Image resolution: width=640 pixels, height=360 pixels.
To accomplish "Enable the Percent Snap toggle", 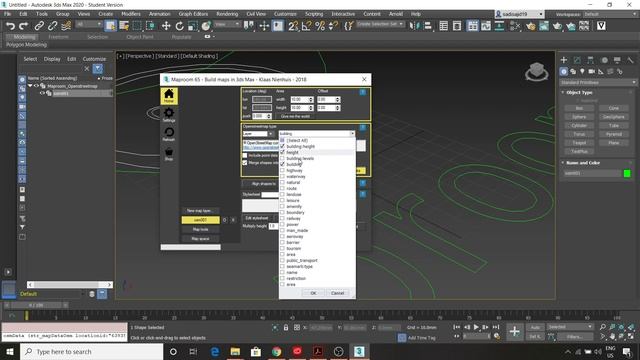I will tap(320, 26).
